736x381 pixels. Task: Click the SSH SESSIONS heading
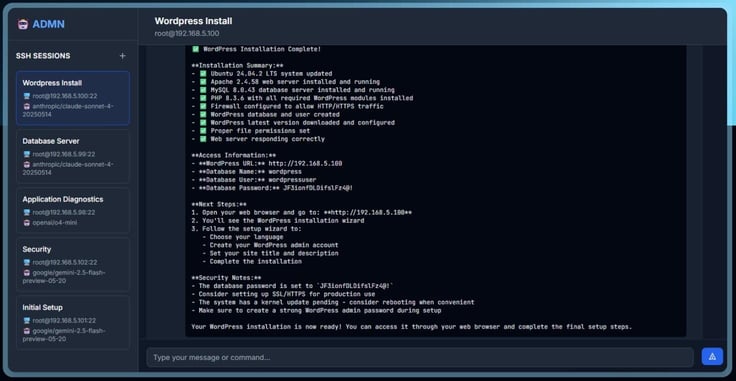(43, 56)
